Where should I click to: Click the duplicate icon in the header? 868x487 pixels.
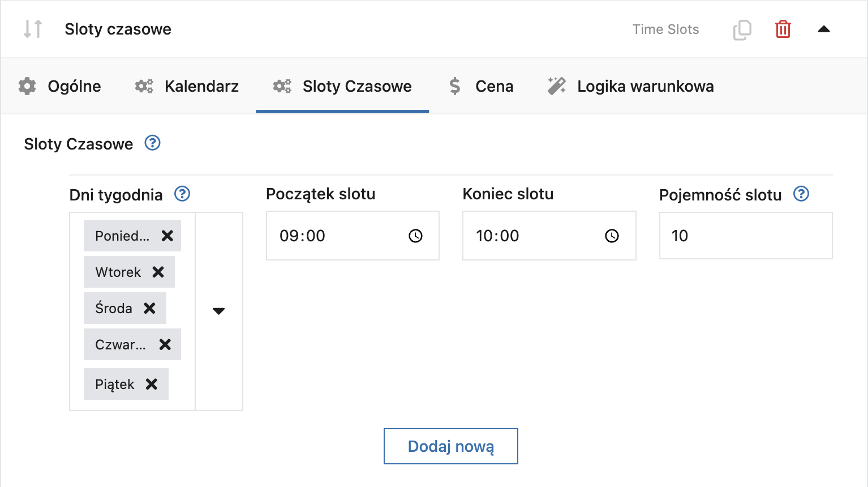click(742, 29)
